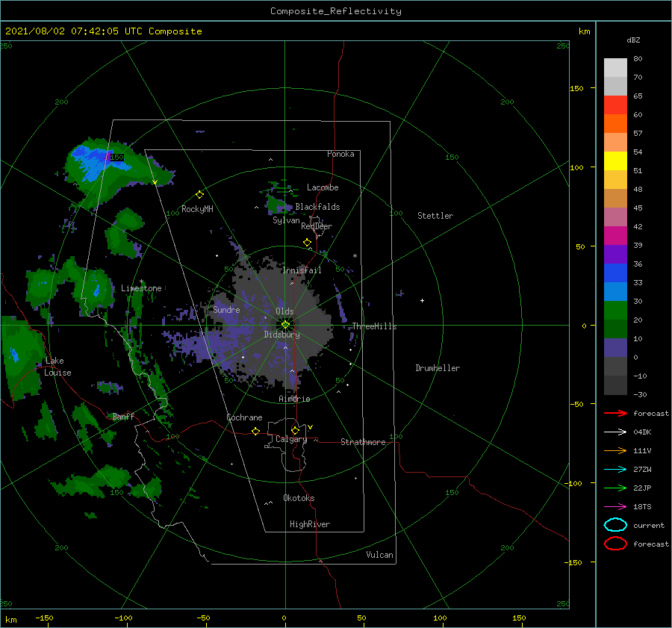Screen dimensions: 672x628
Task: Click the Strathmore label
Action: click(x=363, y=442)
